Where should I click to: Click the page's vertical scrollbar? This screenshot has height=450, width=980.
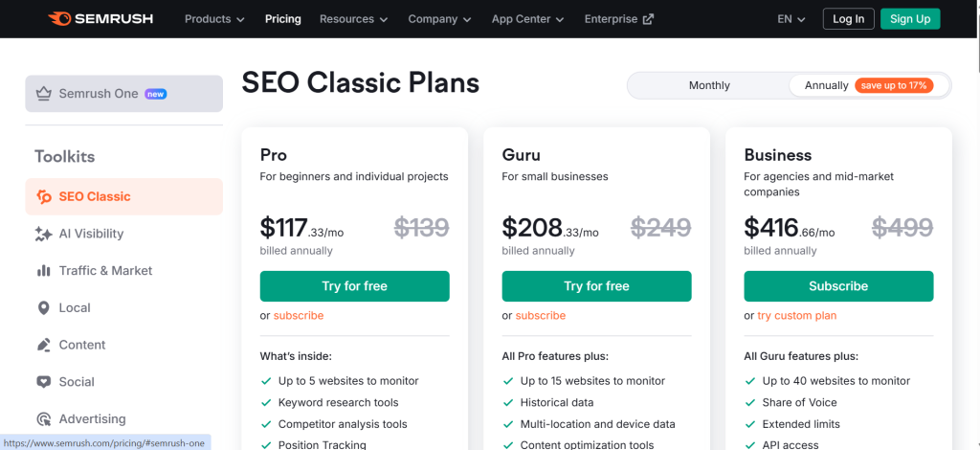tap(974, 239)
